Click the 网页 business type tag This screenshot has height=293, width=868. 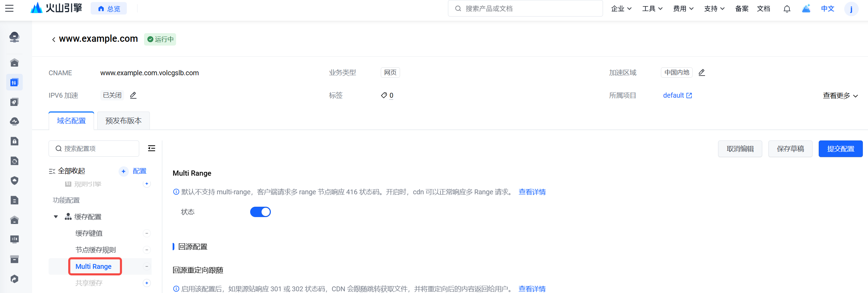tap(390, 72)
